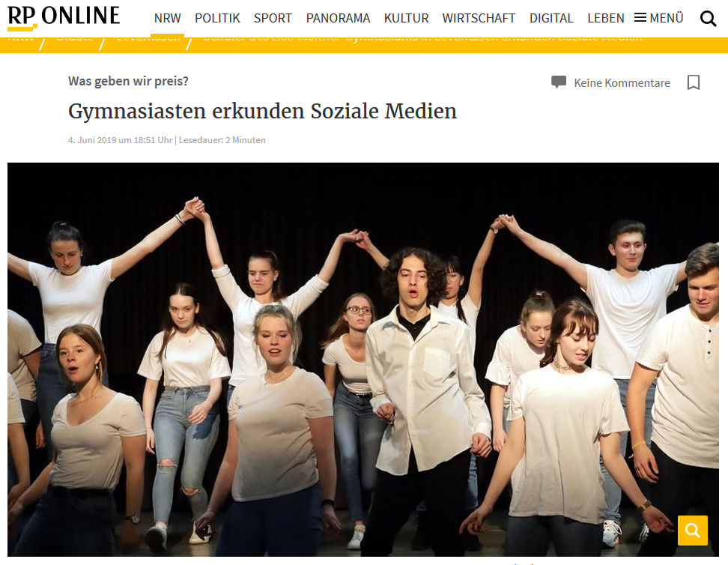Screen dimensions: 728x565
Task: Click the speech bubble comment icon
Action: coord(559,82)
